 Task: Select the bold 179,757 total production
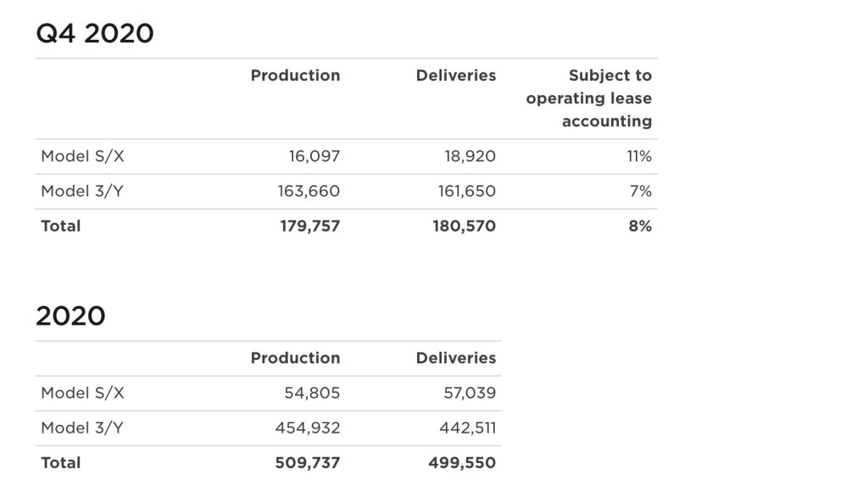click(x=309, y=226)
